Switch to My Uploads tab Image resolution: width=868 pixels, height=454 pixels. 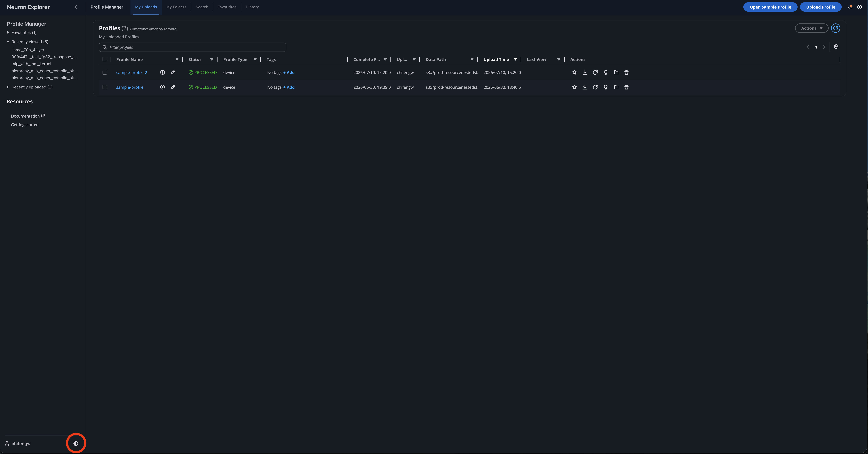click(146, 7)
